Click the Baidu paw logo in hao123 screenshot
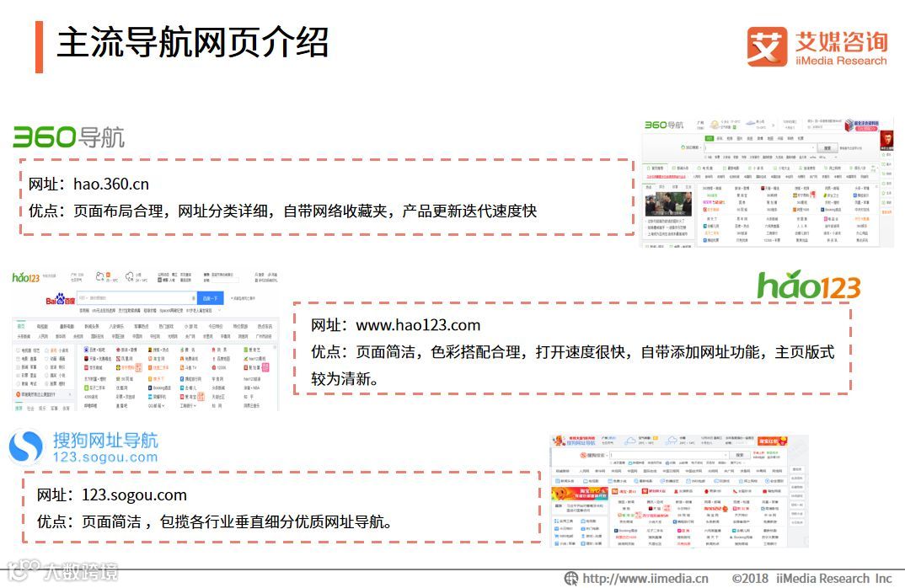 (61, 299)
